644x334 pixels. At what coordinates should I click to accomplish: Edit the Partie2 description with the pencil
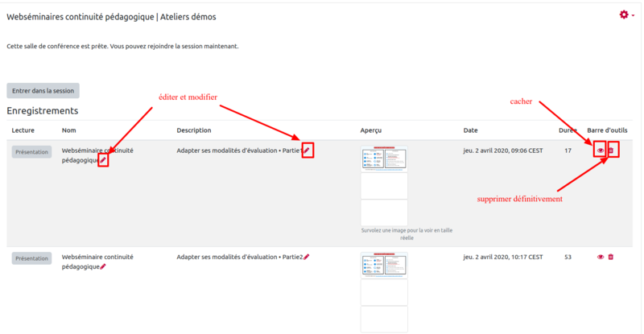(307, 258)
